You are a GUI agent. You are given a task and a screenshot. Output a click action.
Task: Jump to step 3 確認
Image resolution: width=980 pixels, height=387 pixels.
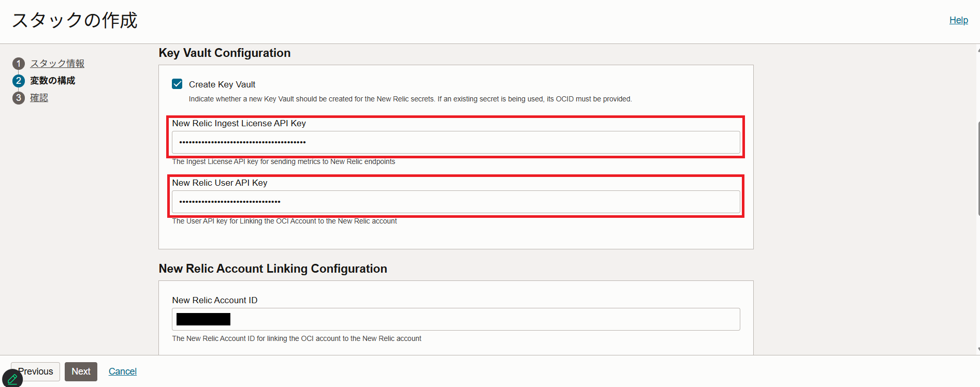point(39,98)
